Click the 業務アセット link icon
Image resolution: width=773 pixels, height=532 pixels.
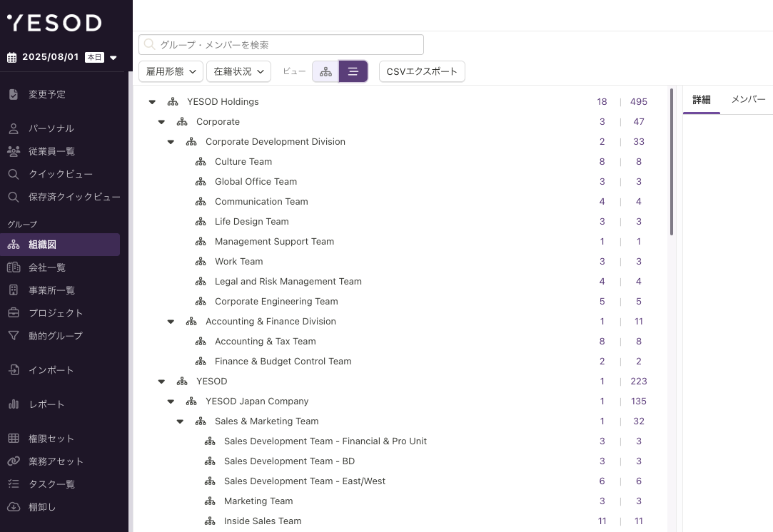click(14, 461)
